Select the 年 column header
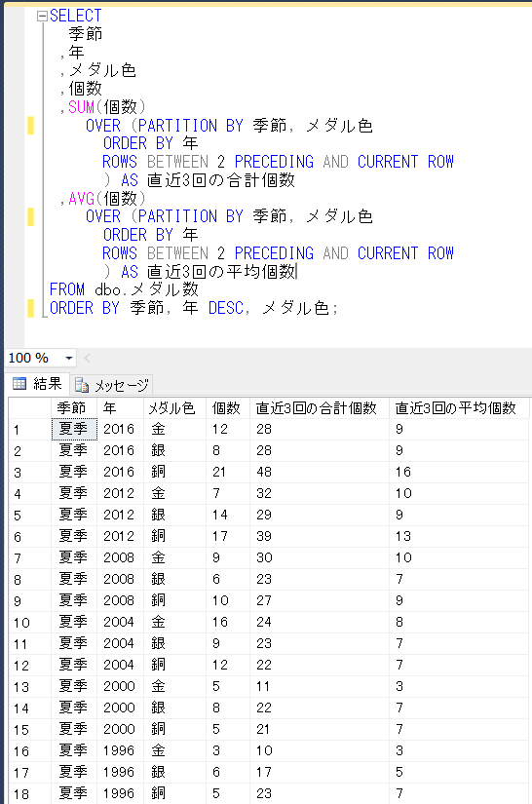 point(120,408)
